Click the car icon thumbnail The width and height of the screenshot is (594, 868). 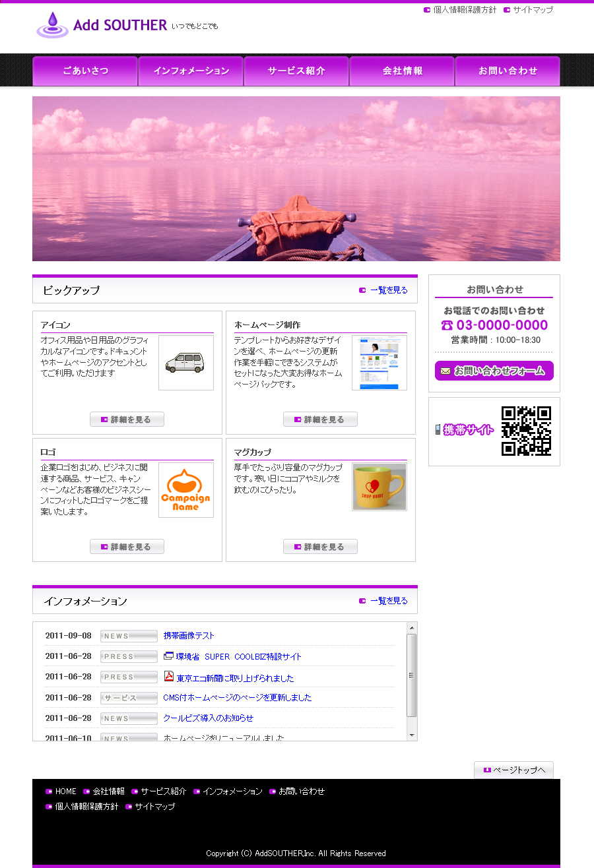point(185,363)
